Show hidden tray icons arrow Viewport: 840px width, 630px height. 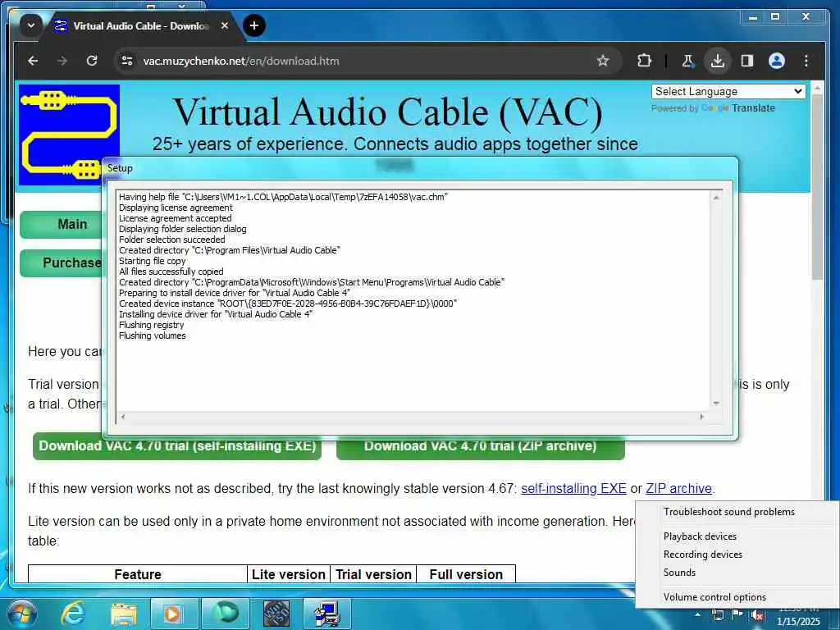(x=697, y=614)
